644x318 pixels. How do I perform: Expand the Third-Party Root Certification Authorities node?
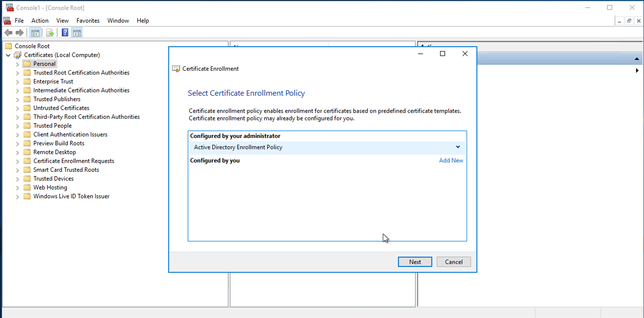coord(17,117)
